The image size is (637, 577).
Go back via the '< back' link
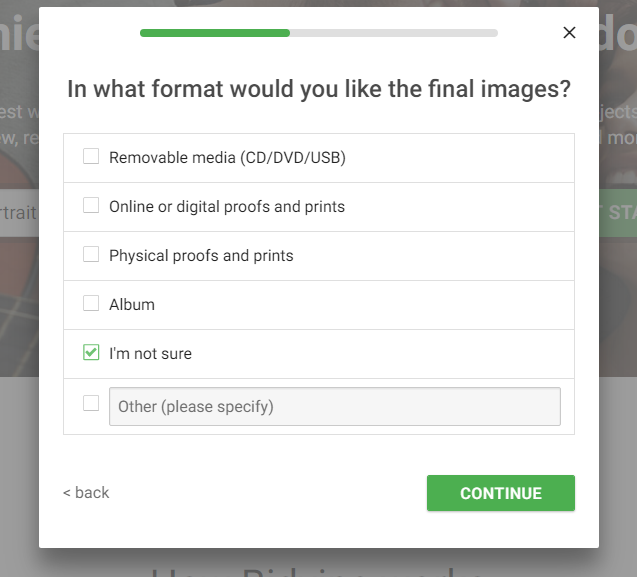tap(86, 492)
